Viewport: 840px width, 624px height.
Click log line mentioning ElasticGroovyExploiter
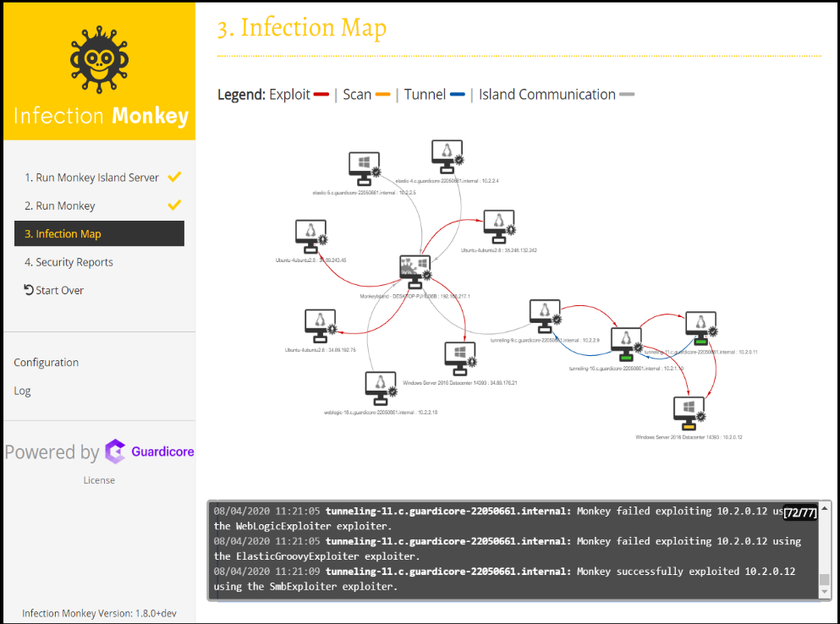pos(508,549)
